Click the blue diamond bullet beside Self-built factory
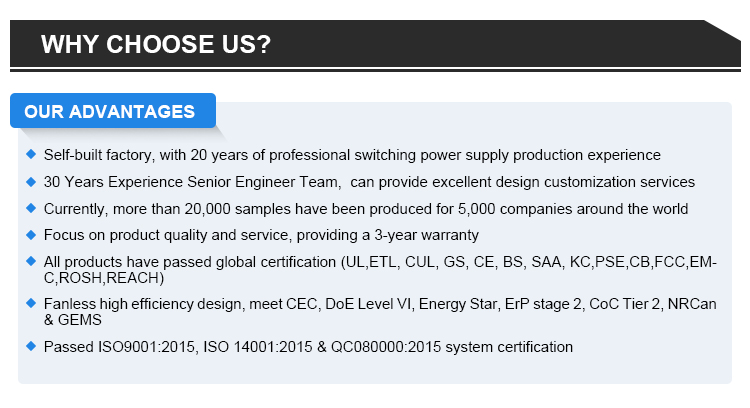 pyautogui.click(x=31, y=154)
